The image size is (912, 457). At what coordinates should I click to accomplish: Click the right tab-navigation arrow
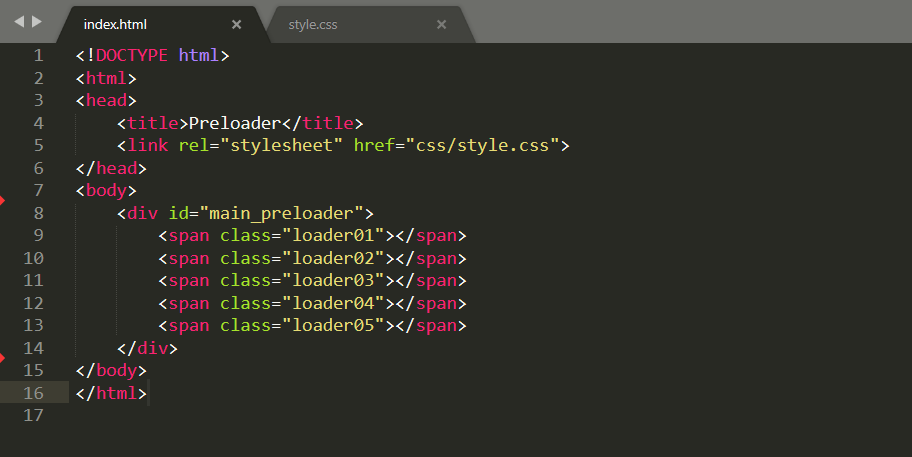click(x=37, y=21)
